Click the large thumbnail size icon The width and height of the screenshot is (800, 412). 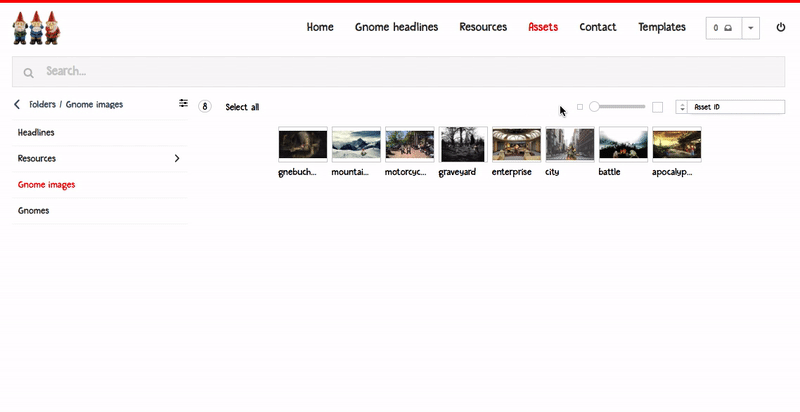coord(658,107)
